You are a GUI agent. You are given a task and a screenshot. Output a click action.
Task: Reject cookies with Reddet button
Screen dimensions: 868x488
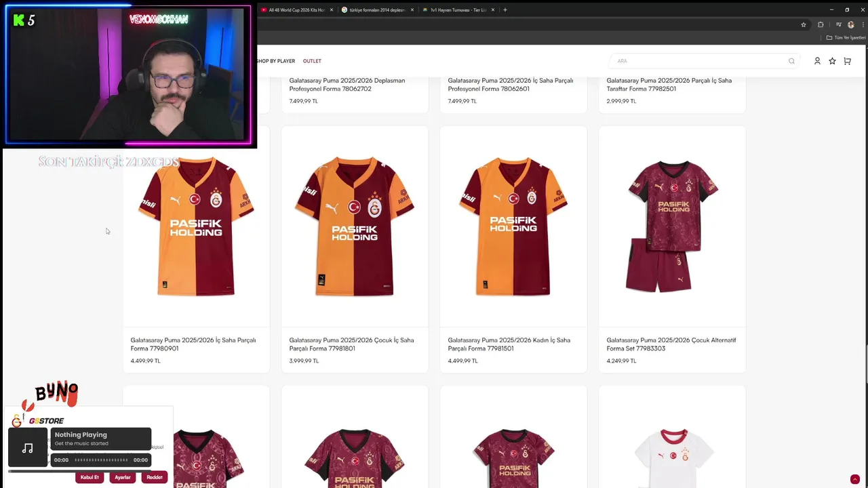click(x=155, y=477)
